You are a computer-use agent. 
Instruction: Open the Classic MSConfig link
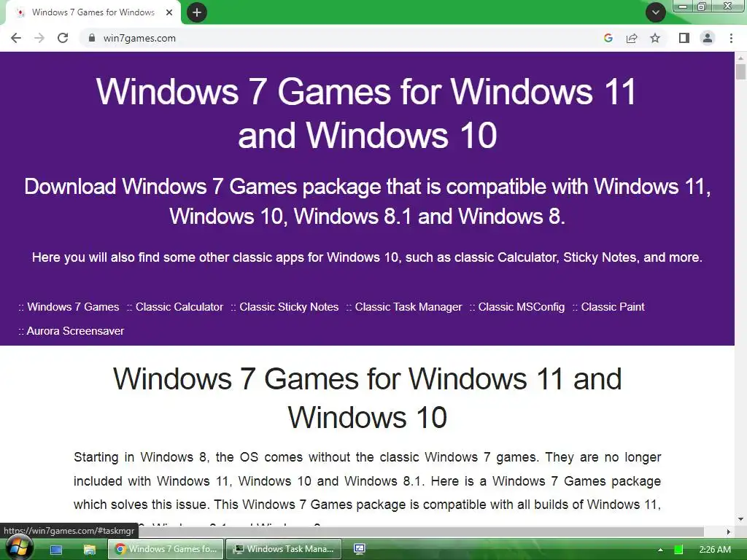[x=521, y=307]
